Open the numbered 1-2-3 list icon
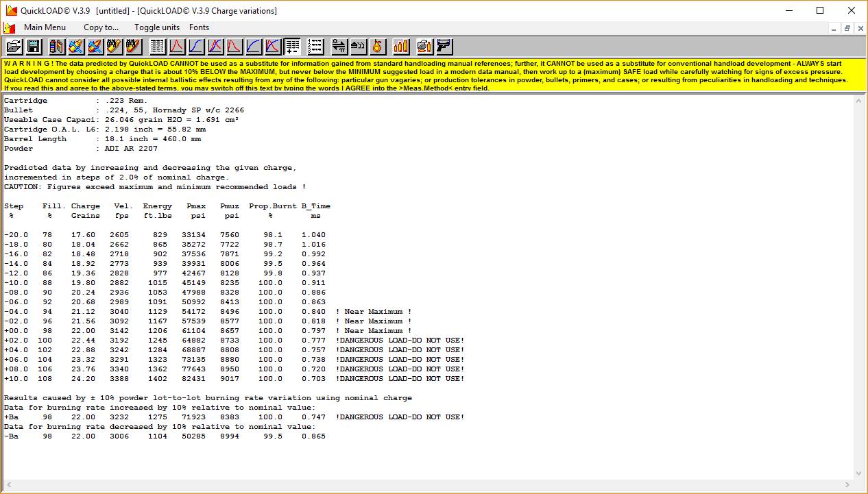This screenshot has height=494, width=868. (x=315, y=47)
